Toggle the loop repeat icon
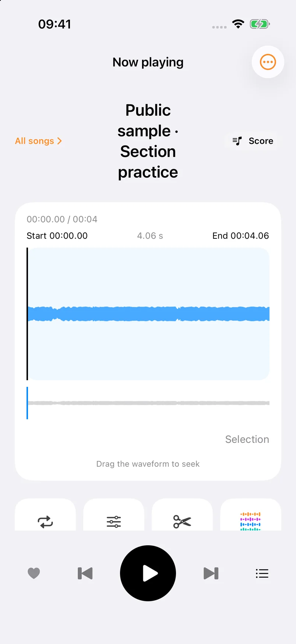Screen dimensions: 296x644 45,521
